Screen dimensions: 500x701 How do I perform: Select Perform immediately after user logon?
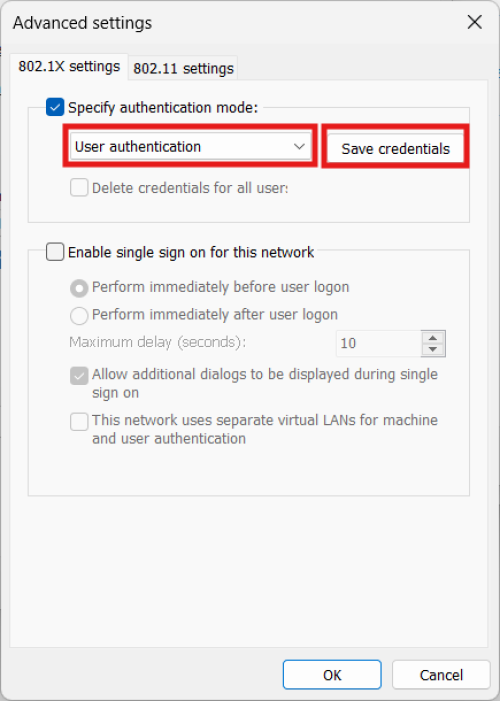coord(79,316)
